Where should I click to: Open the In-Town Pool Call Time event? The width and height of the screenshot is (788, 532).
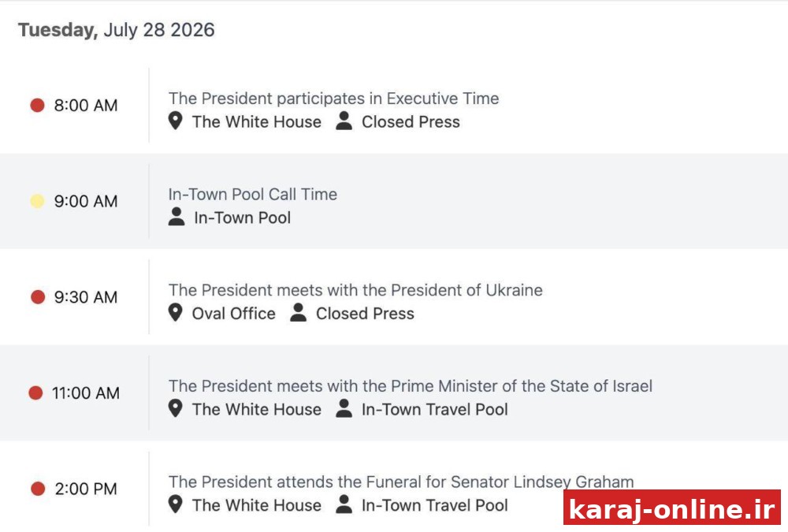pyautogui.click(x=253, y=194)
